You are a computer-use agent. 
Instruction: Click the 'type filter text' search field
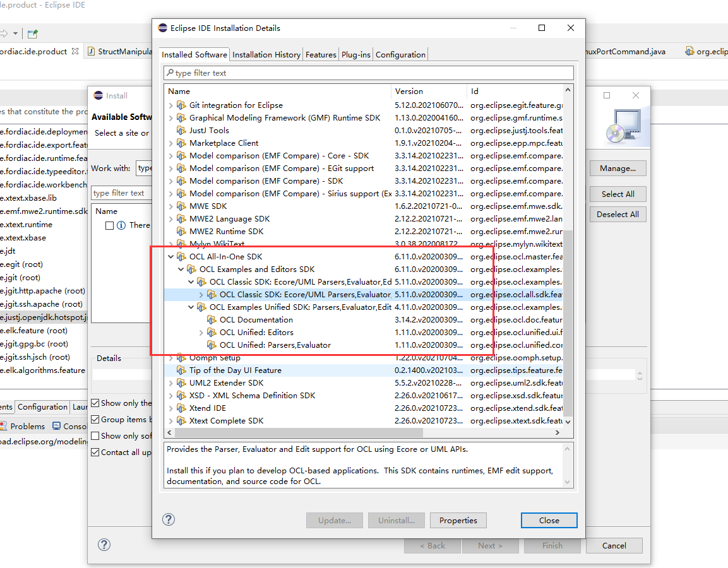[x=369, y=73]
